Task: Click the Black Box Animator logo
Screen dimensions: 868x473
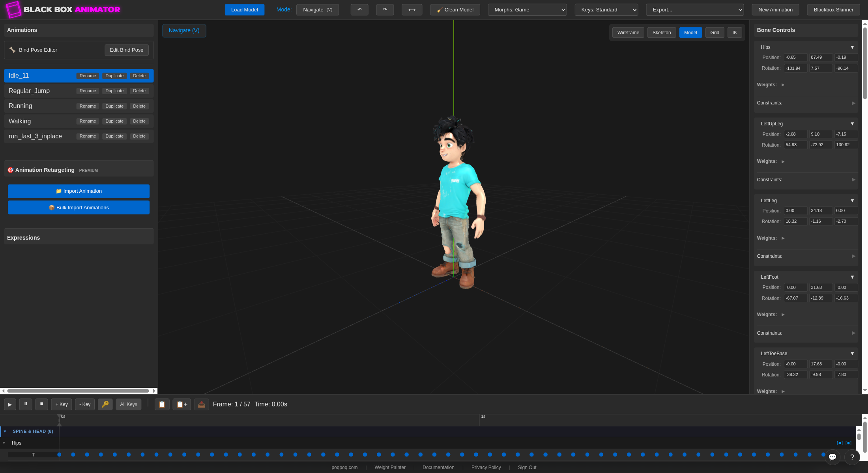Action: pos(63,10)
